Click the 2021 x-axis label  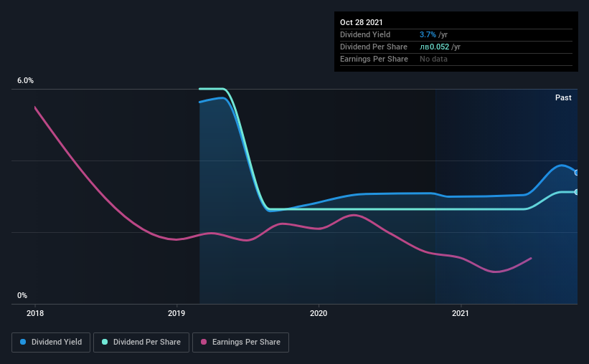(461, 313)
